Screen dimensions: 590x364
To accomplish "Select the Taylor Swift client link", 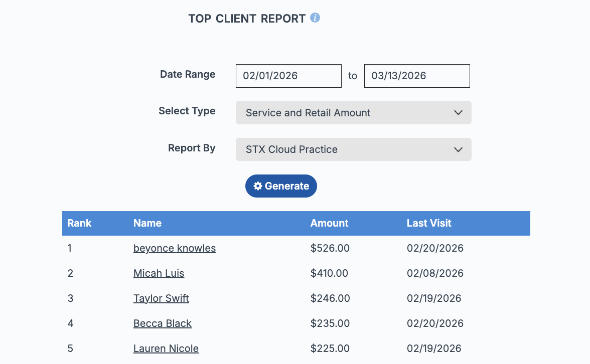I will (x=161, y=298).
